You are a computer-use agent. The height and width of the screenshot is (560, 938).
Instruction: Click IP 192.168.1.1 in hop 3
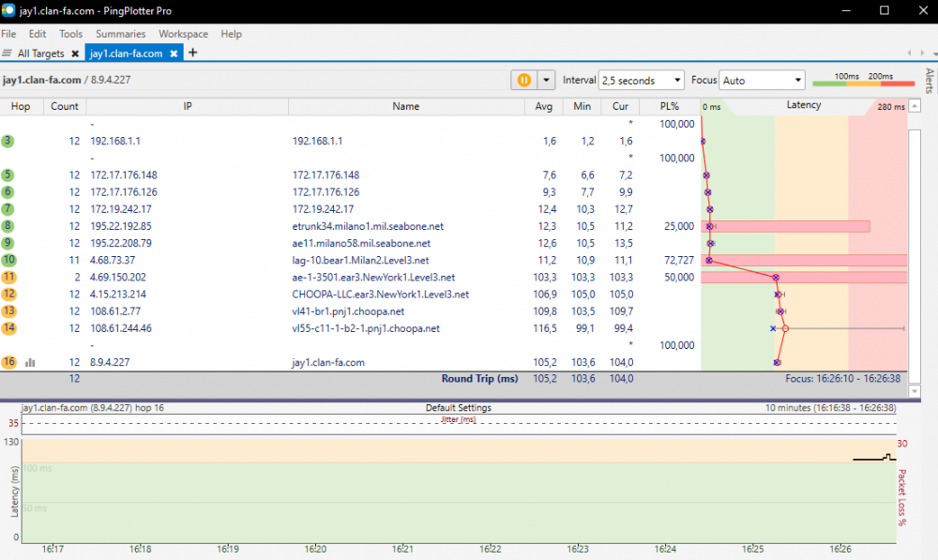tap(114, 142)
